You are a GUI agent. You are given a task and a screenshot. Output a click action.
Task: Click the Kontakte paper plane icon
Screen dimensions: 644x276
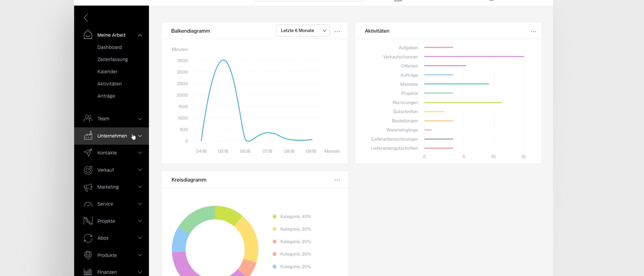click(88, 153)
